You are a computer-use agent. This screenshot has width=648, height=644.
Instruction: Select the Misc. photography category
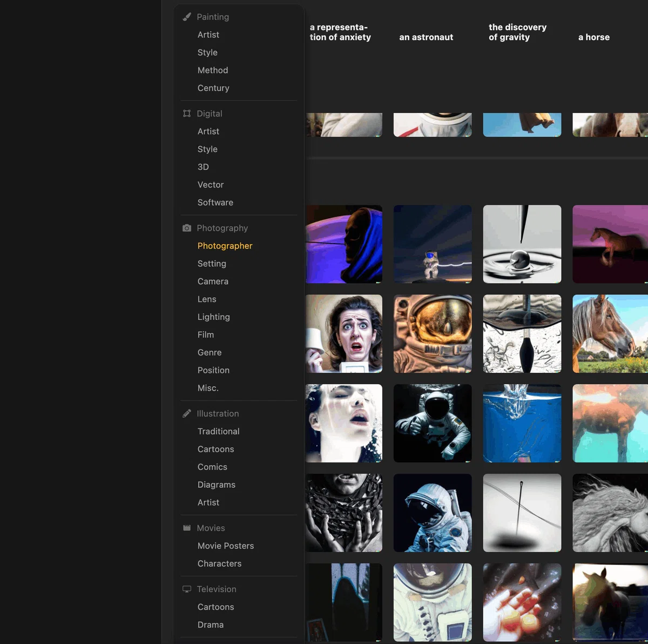(x=208, y=388)
